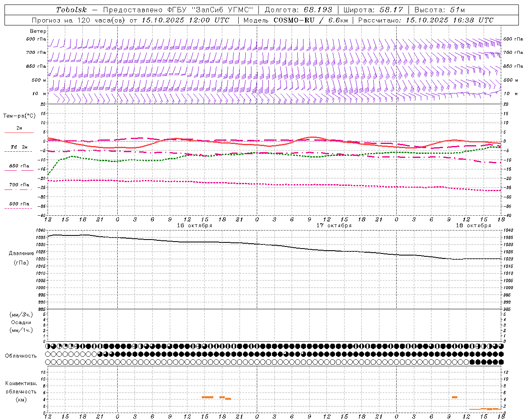
Task: Click the 17 октября date label
Action: click(x=334, y=226)
